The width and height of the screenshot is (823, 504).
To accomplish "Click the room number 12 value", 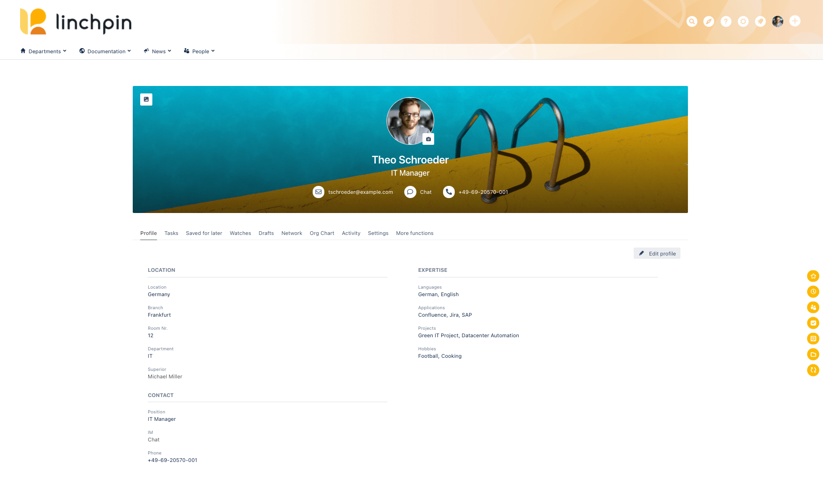I will coord(150,335).
